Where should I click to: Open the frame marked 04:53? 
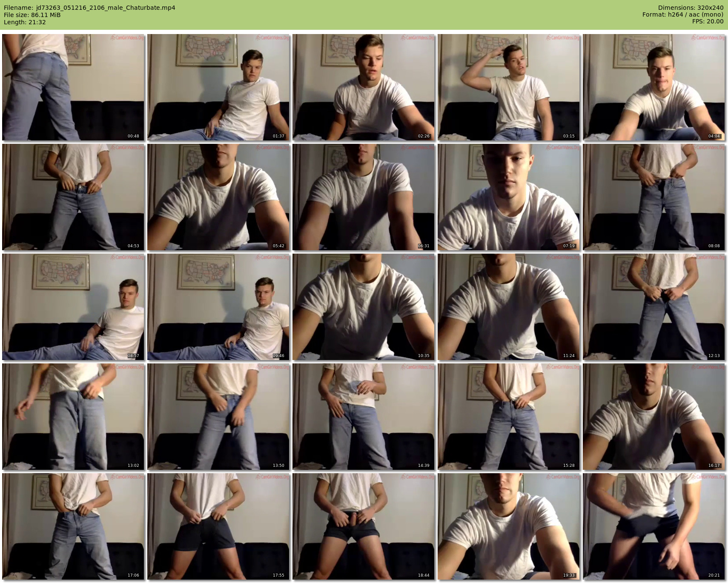point(73,197)
